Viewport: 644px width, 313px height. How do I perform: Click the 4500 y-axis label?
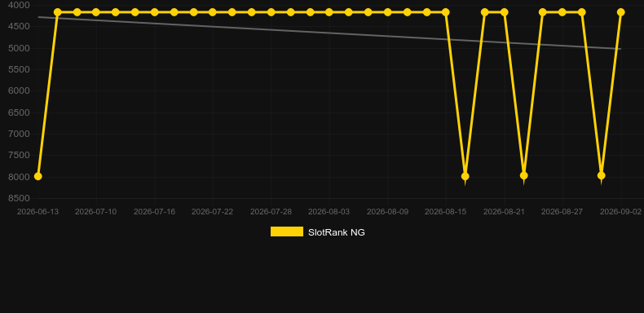point(19,27)
